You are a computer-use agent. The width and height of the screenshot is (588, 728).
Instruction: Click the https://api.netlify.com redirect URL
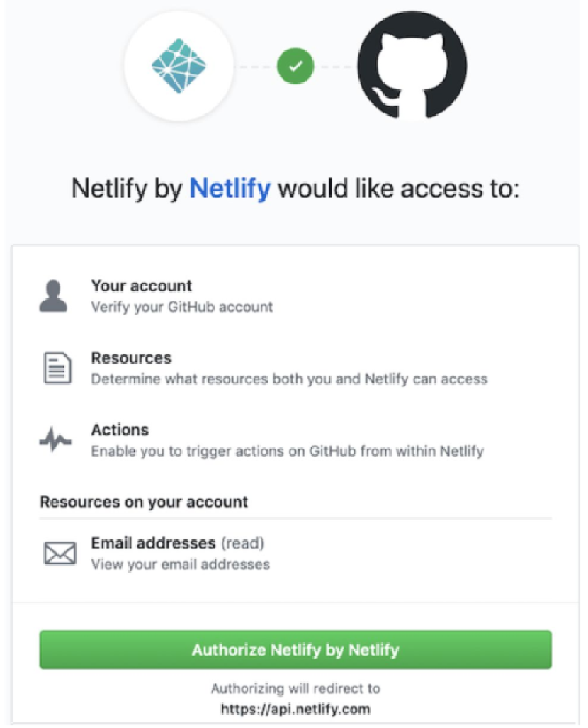click(x=295, y=709)
